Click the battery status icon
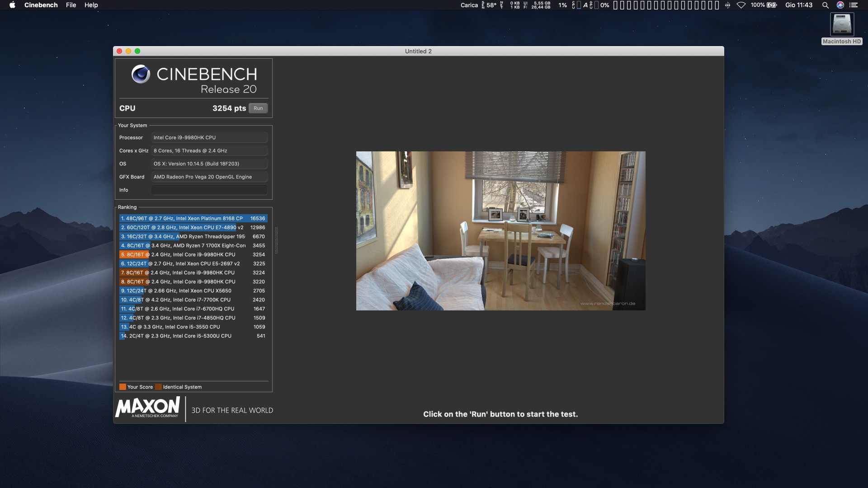The image size is (868, 488). tap(772, 5)
